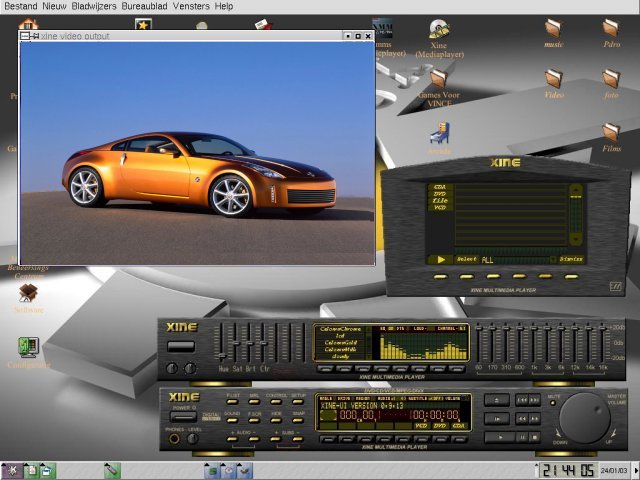Skip to previous track in xine
This screenshot has height=480, width=640.
pos(522,400)
